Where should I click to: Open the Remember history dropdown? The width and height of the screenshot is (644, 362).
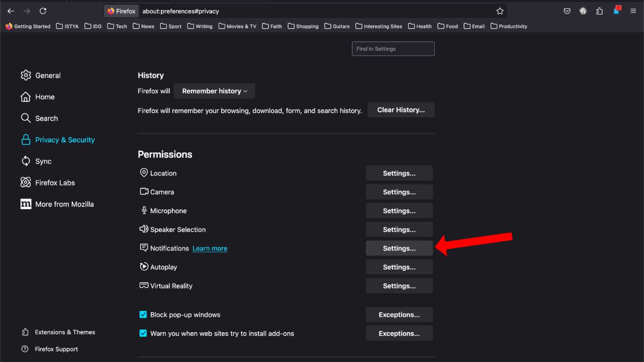[x=214, y=91]
